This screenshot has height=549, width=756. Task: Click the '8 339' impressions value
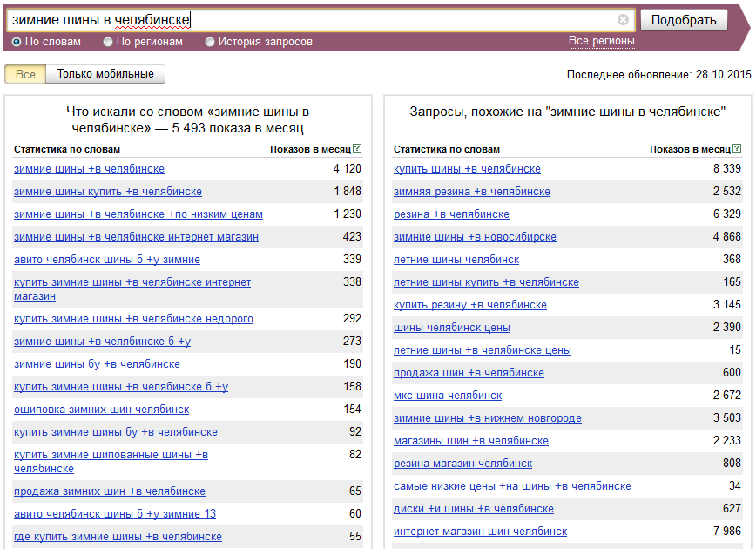[727, 169]
